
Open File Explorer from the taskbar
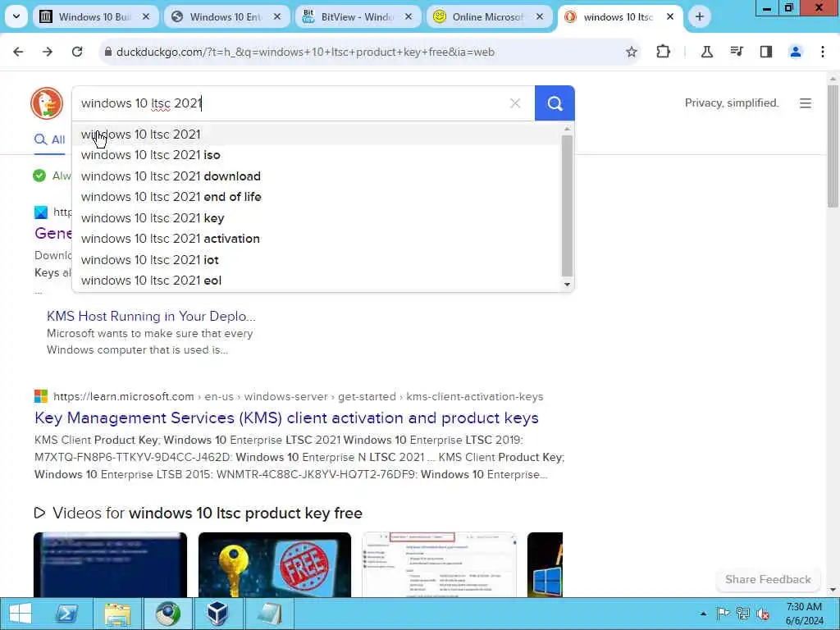(117, 614)
